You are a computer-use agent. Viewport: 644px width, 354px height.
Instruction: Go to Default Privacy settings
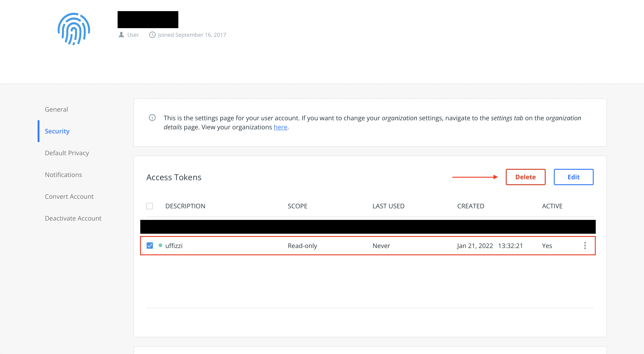pyautogui.click(x=67, y=153)
